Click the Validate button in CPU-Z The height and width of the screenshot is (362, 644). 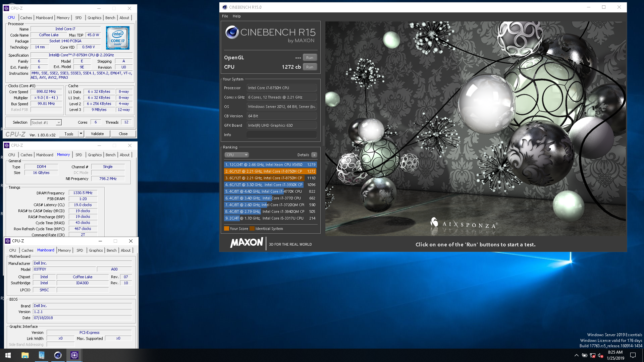click(x=97, y=134)
